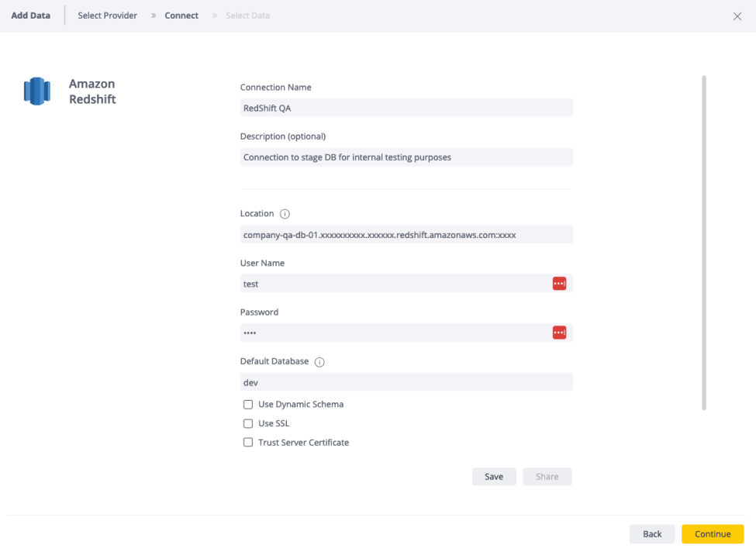Go to Select Provider step
This screenshot has width=756, height=552.
tap(108, 16)
